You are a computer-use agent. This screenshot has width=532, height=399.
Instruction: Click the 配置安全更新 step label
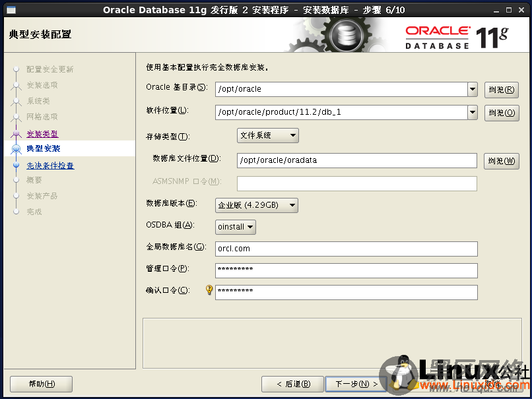point(50,69)
